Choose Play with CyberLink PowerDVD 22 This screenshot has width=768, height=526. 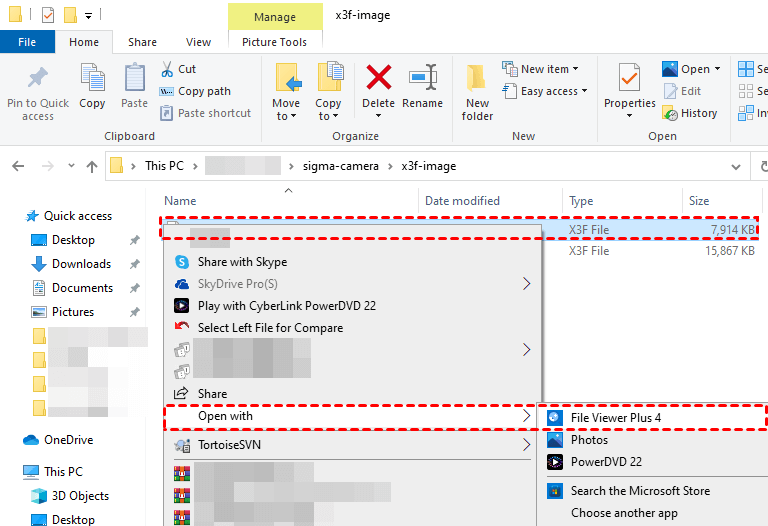click(353, 306)
